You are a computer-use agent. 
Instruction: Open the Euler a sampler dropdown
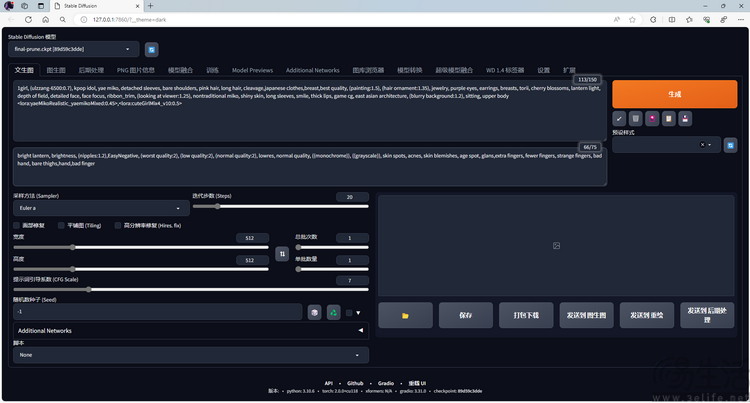(101, 208)
